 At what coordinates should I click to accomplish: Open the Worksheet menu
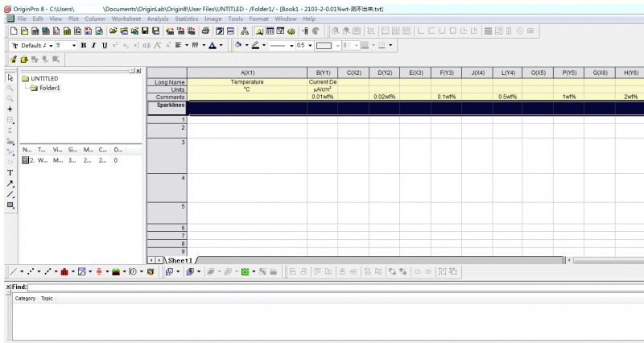(x=126, y=19)
